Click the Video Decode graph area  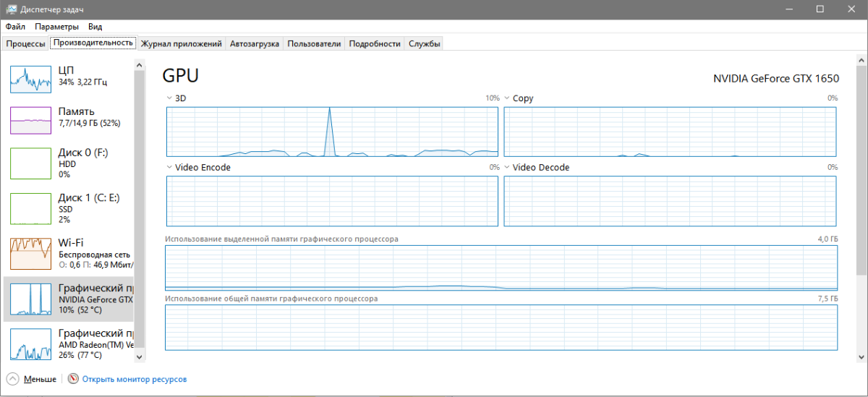[x=670, y=201]
